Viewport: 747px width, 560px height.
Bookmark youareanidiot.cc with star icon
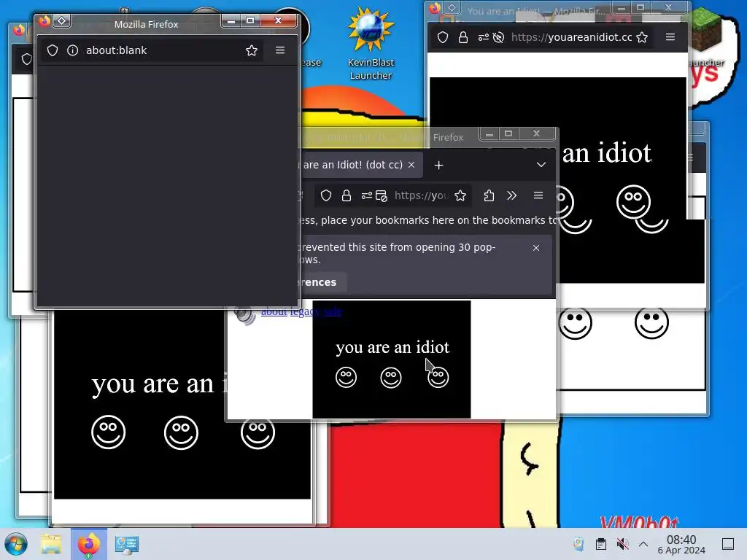642,37
